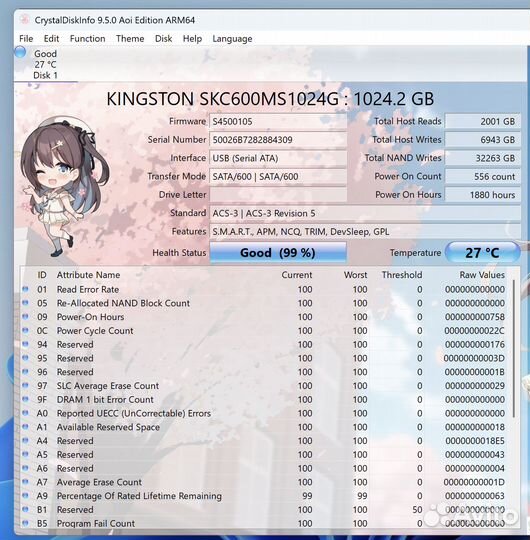The image size is (530, 540).
Task: Click the Transfer Mode field
Action: pyautogui.click(x=278, y=176)
